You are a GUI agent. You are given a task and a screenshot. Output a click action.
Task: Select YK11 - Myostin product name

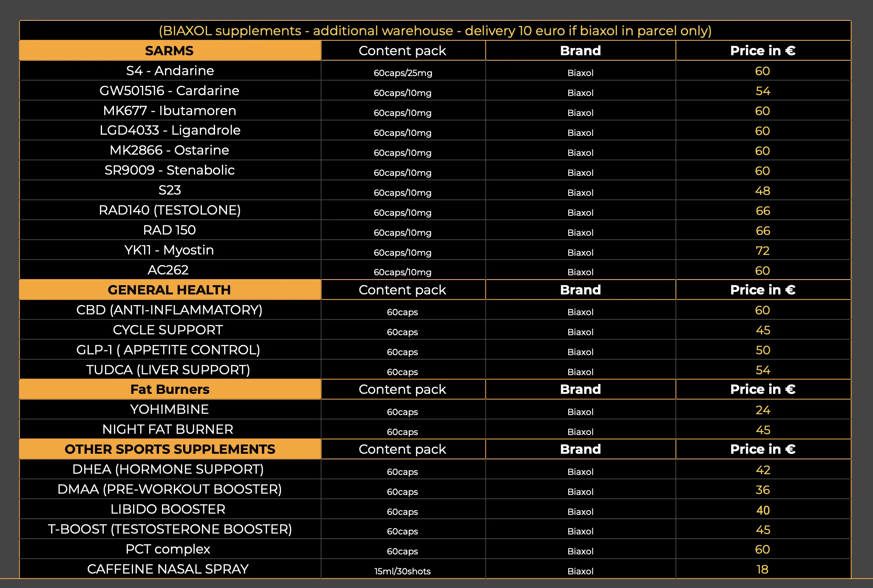(170, 250)
